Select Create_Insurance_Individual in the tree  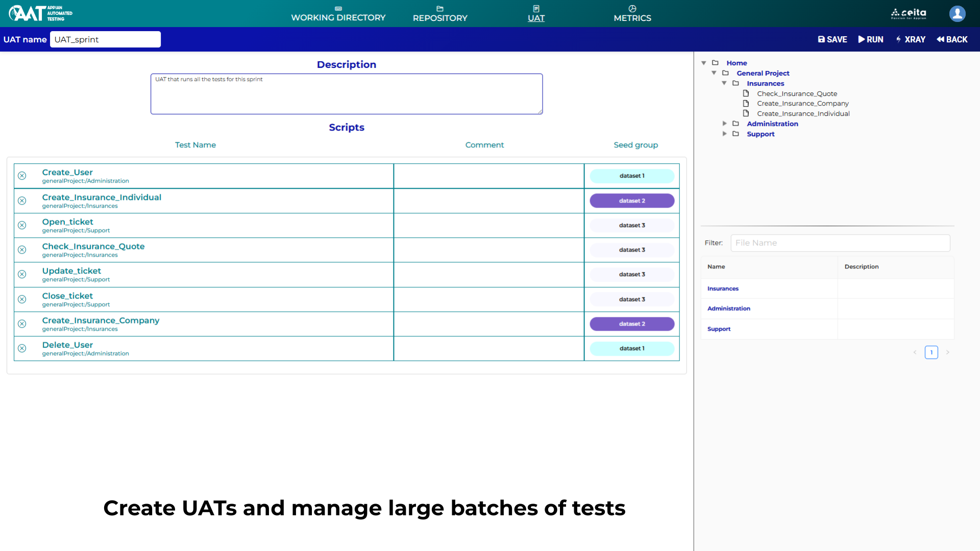coord(803,113)
